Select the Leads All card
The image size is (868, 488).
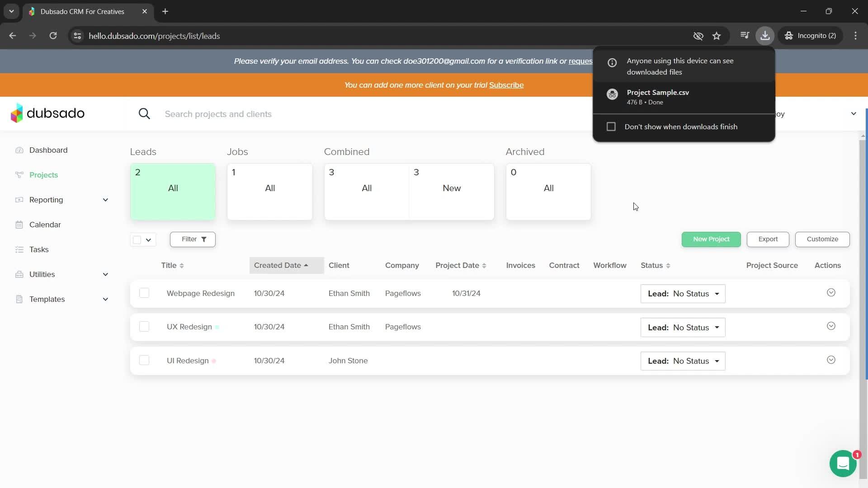coord(173,192)
